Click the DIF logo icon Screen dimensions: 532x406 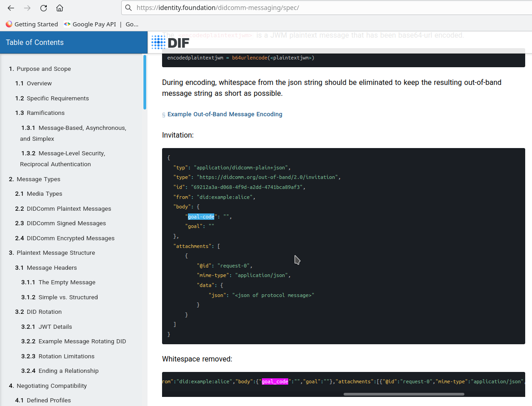(x=158, y=42)
